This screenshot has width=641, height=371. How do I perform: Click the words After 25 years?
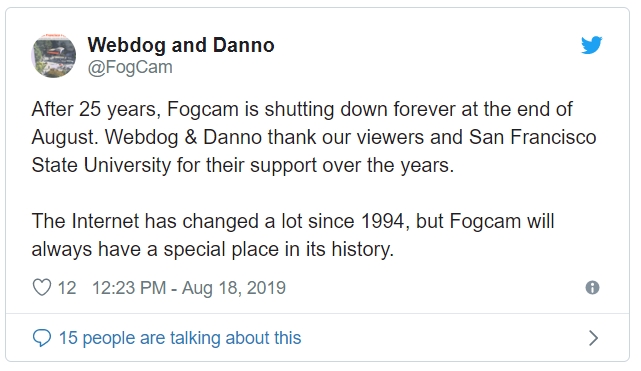(x=96, y=110)
